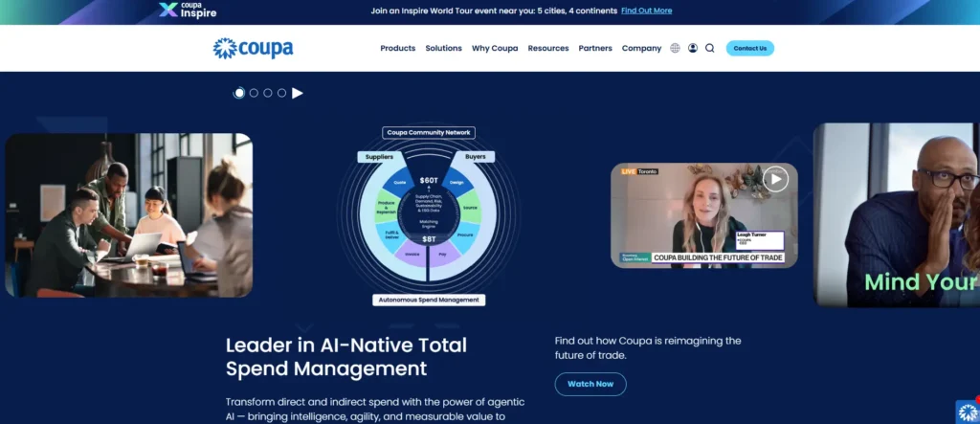This screenshot has width=980, height=424.
Task: Click the Mind Your slide image
Action: coord(897,215)
